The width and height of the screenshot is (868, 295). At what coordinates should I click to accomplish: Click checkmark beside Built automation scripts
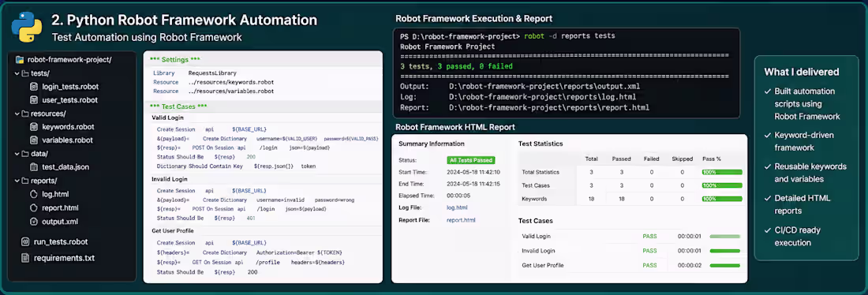(x=767, y=91)
